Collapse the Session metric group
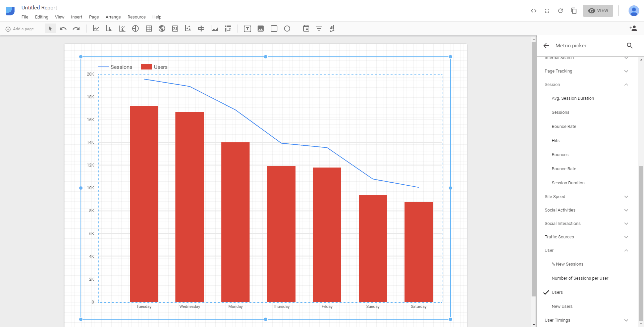 pos(626,85)
